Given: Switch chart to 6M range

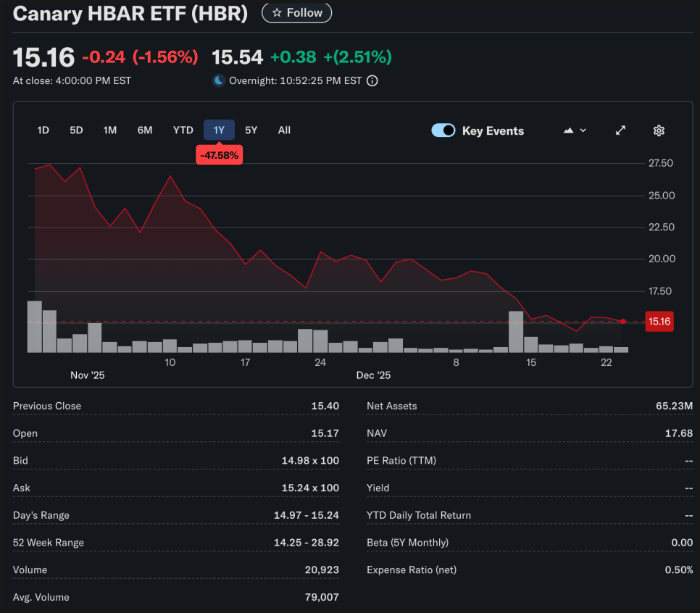Looking at the screenshot, I should pyautogui.click(x=145, y=130).
